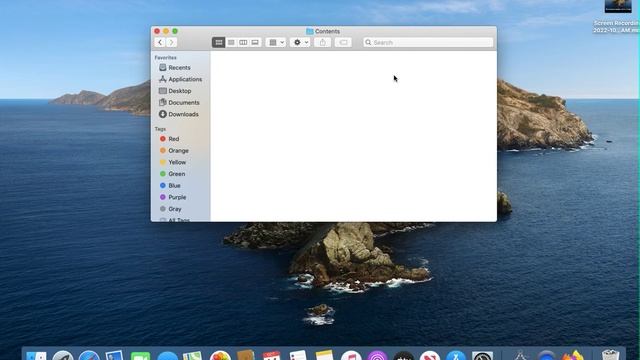Click the Tags sidebar heading
The width and height of the screenshot is (640, 360).
pos(160,129)
